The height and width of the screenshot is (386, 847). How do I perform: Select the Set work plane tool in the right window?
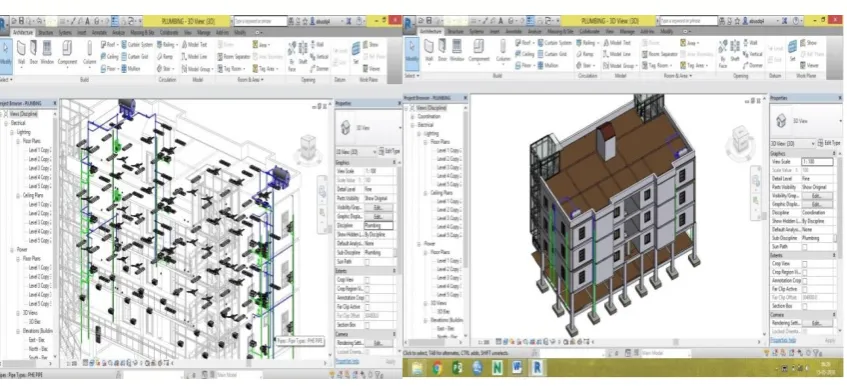pyautogui.click(x=792, y=50)
